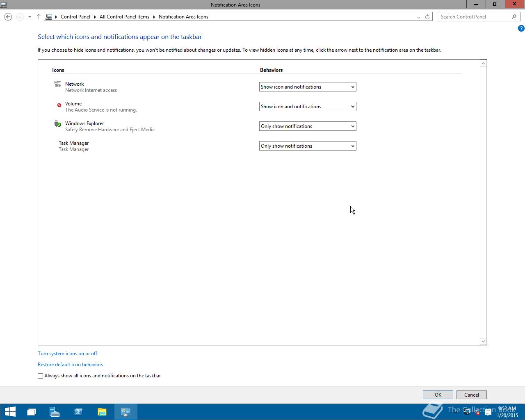Open the Windows Explorer behavior dropdown

(x=308, y=126)
